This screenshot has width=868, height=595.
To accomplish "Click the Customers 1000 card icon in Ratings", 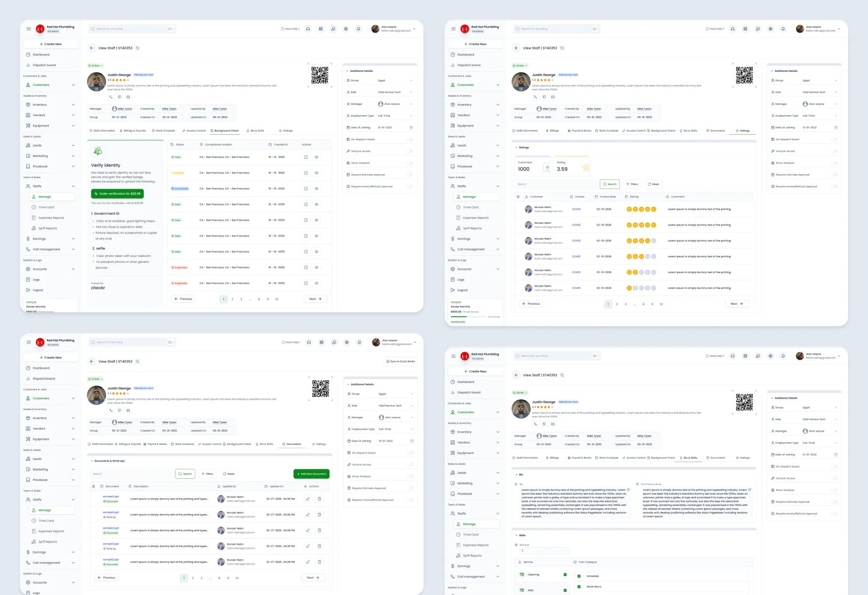I will tap(547, 168).
